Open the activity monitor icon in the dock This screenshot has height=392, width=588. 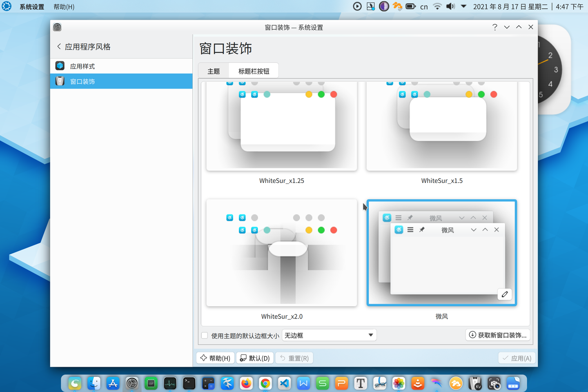click(x=170, y=383)
